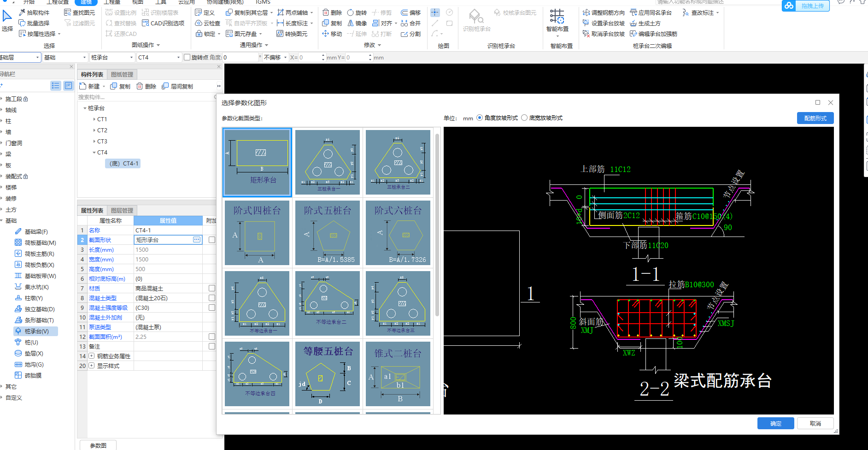Click 设置承台放坡 tool
Screen dimensions: 868x450
coord(604,23)
